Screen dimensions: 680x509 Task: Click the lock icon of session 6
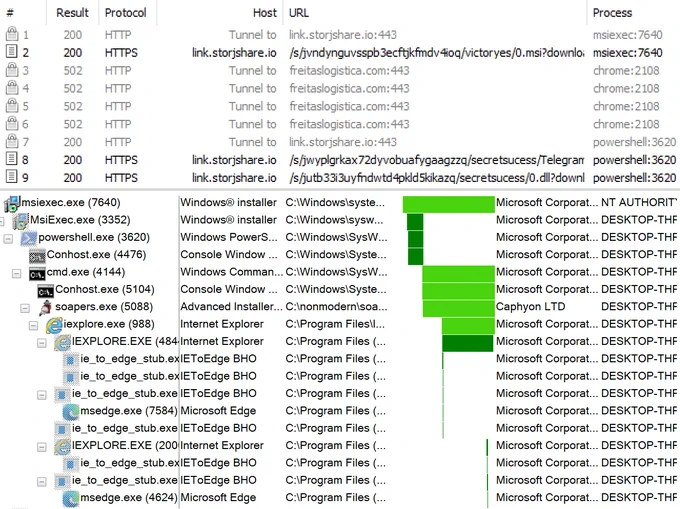click(x=12, y=124)
